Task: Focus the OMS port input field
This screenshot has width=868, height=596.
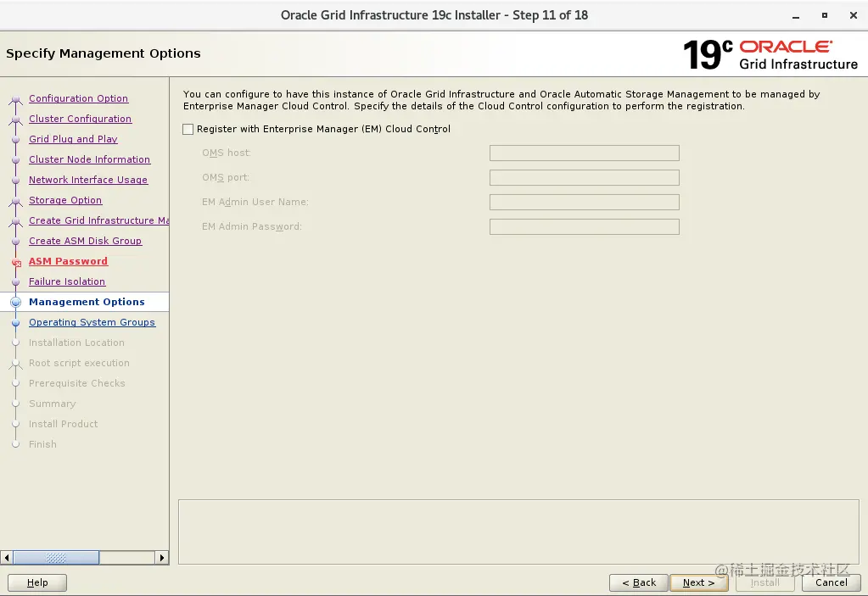Action: pos(584,177)
